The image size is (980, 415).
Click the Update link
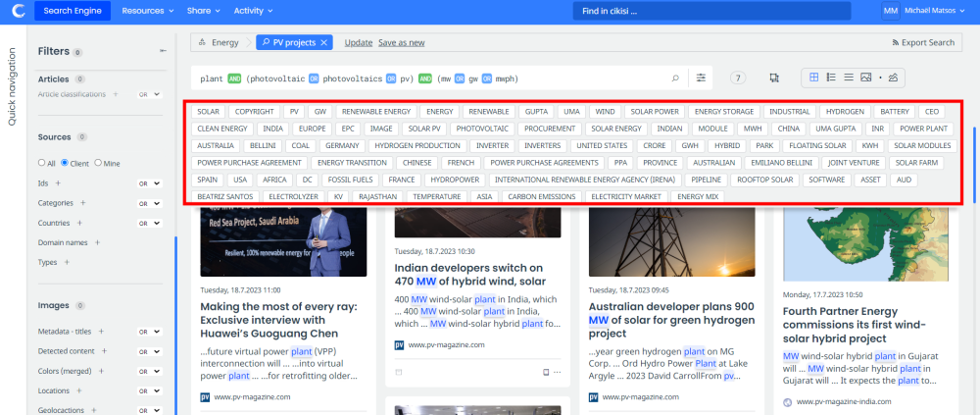click(359, 42)
